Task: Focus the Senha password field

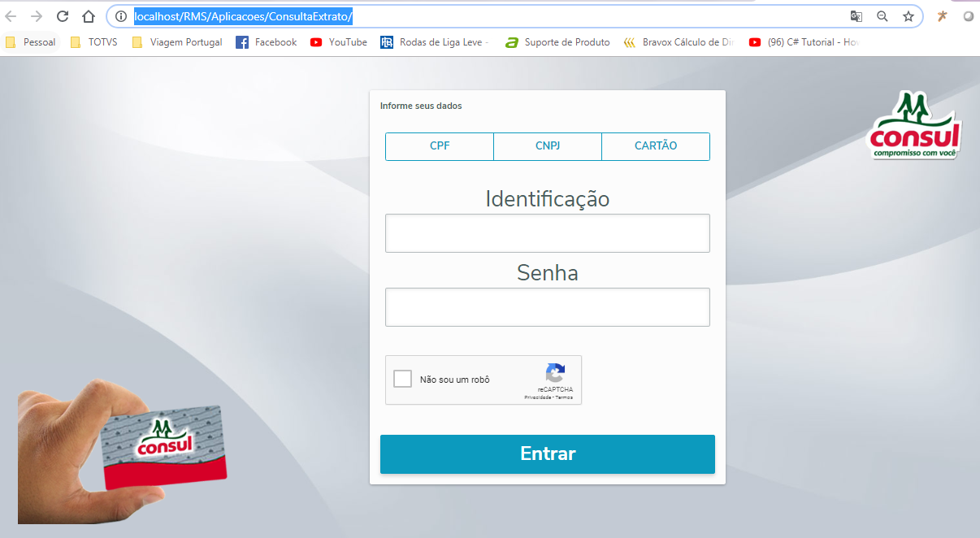Action: 548,307
